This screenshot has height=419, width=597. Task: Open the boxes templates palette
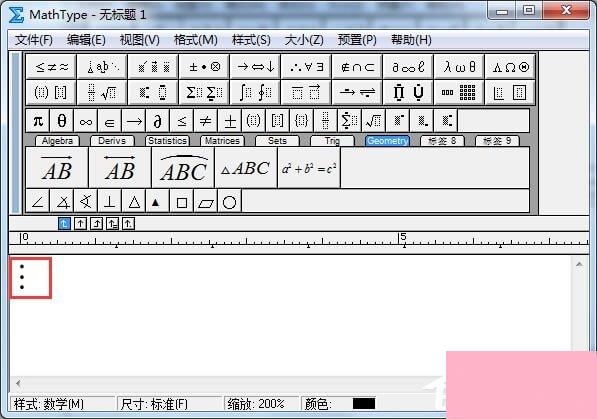pyautogui.click(x=510, y=92)
